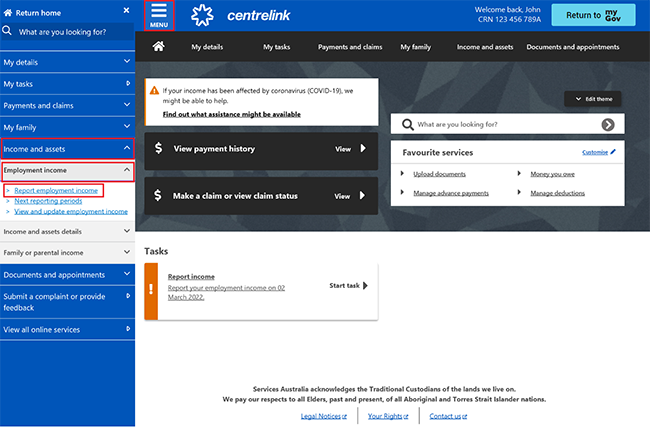Image resolution: width=650 pixels, height=433 pixels.
Task: Click the main 'What are you looking for?' field
Action: click(x=505, y=125)
